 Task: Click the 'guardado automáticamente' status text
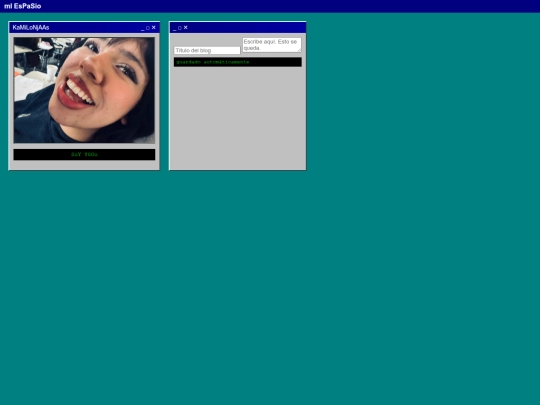pyautogui.click(x=212, y=62)
